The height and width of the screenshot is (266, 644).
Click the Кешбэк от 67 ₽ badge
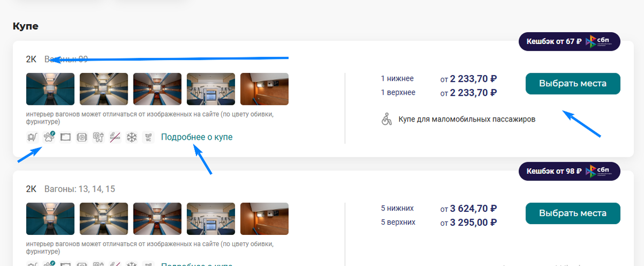(x=569, y=41)
